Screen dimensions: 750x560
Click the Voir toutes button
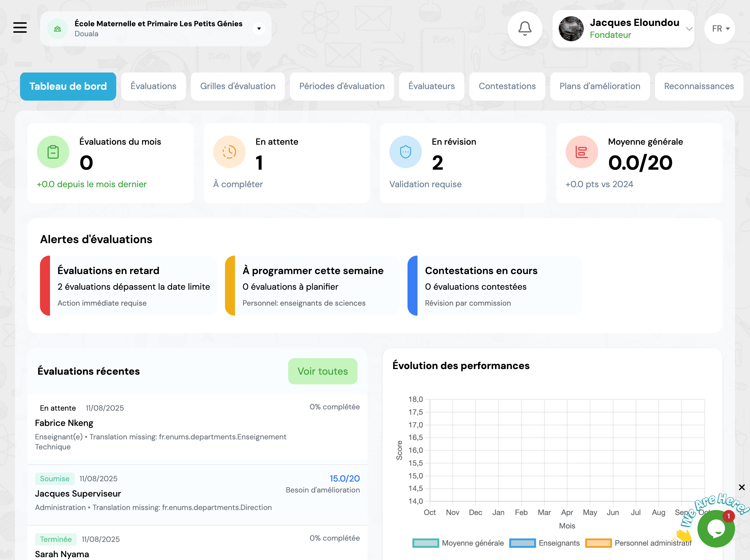[322, 371]
